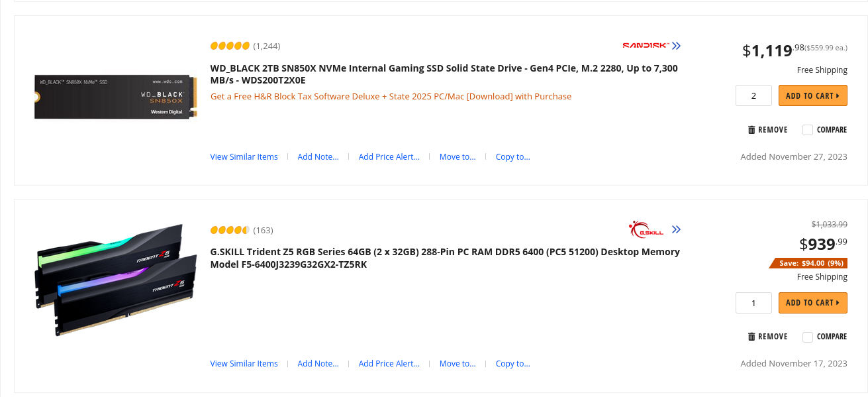Open View Similar Items for the SSD
Screen dimensions: 868x397
pyautogui.click(x=244, y=156)
